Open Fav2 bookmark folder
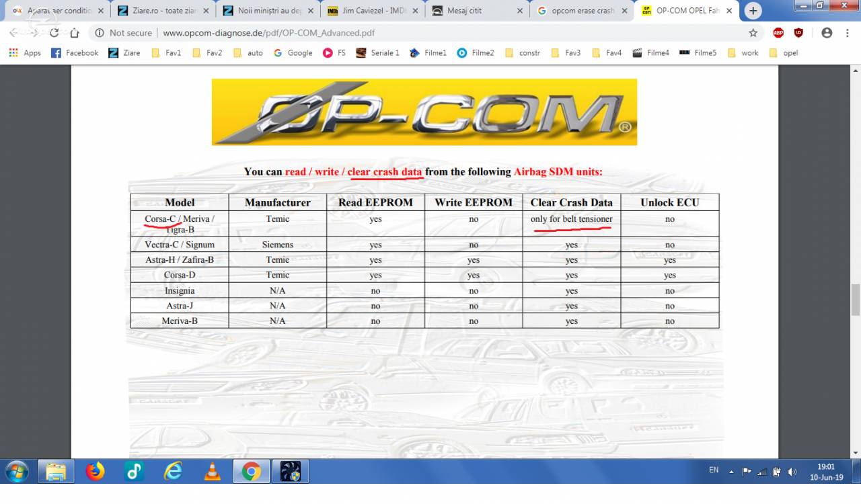This screenshot has width=861, height=504. click(x=207, y=53)
